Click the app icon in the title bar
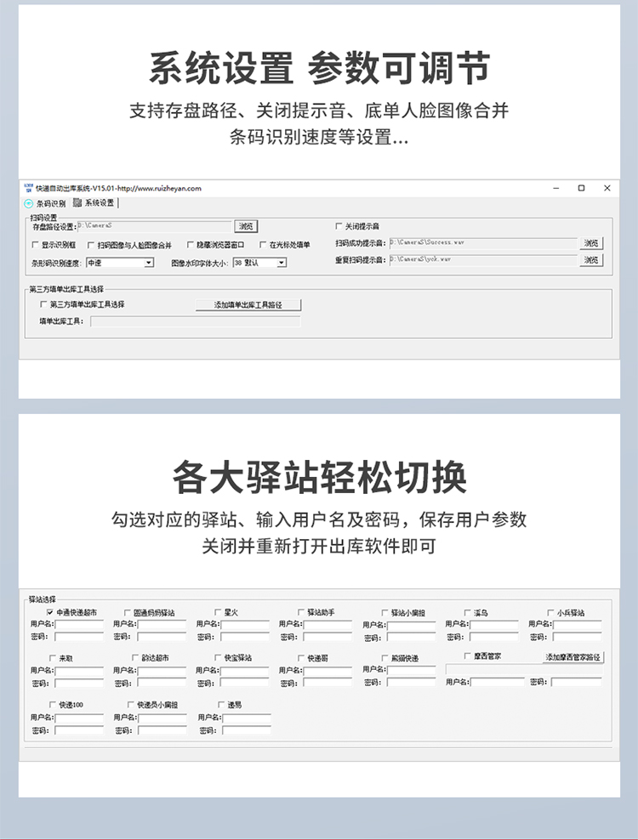Viewport: 638px width, 840px height. tap(28, 188)
